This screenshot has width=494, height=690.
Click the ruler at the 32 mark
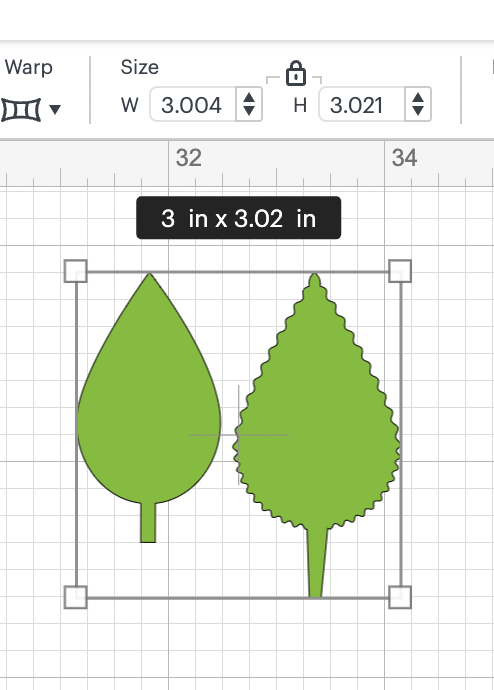pyautogui.click(x=189, y=158)
